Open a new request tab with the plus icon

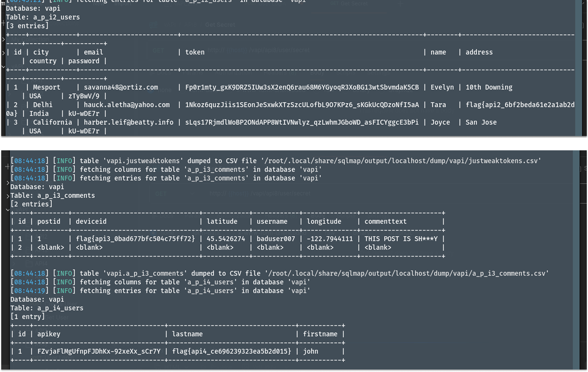[400, 4]
